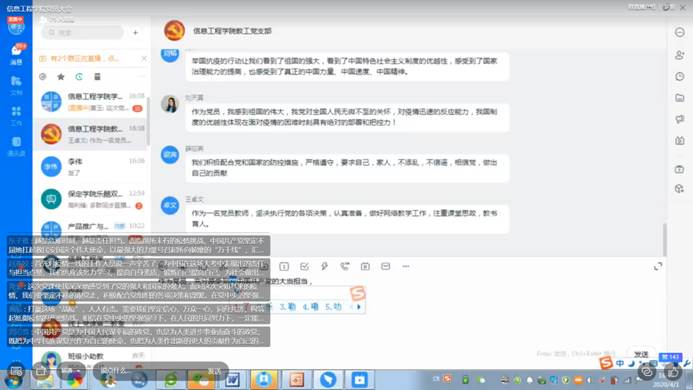693x390 pixels.
Task: Select the star filter above chat list
Action: (61, 77)
